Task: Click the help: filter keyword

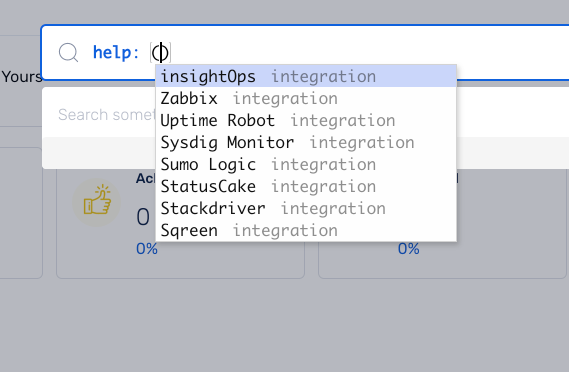Action: point(116,53)
